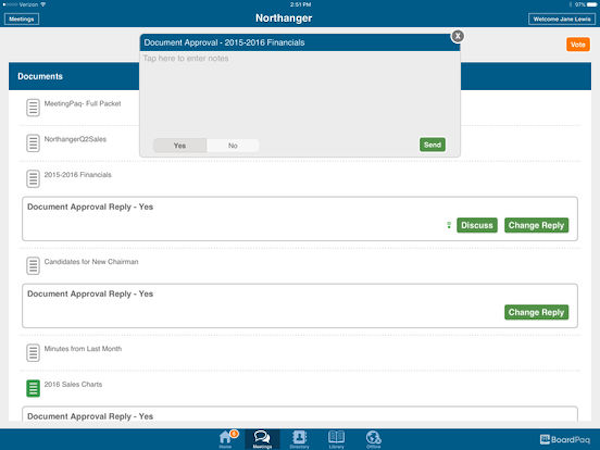Open the Offline tab icon
This screenshot has height=450, width=600.
[373, 439]
